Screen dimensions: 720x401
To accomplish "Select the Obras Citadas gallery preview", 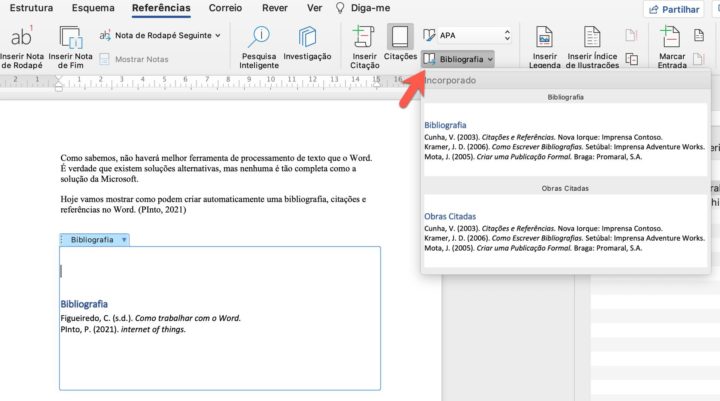I will click(565, 231).
